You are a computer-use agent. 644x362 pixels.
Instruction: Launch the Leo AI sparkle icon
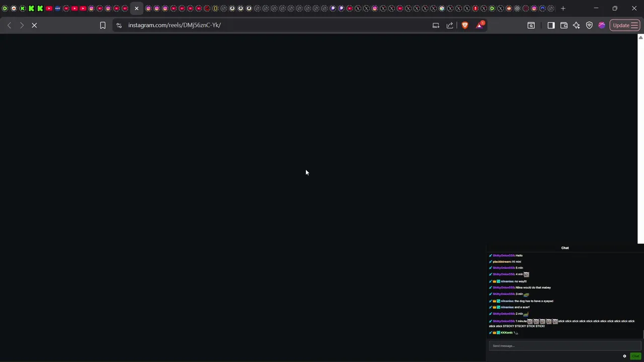pos(576,25)
